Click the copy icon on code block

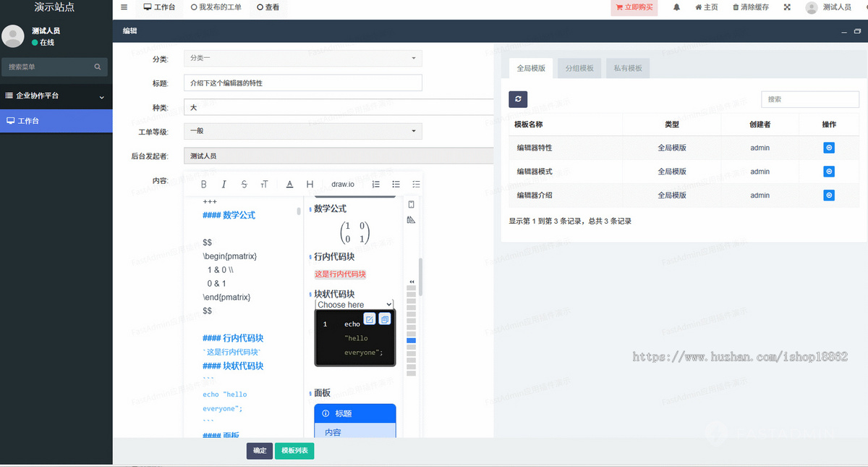pyautogui.click(x=385, y=319)
